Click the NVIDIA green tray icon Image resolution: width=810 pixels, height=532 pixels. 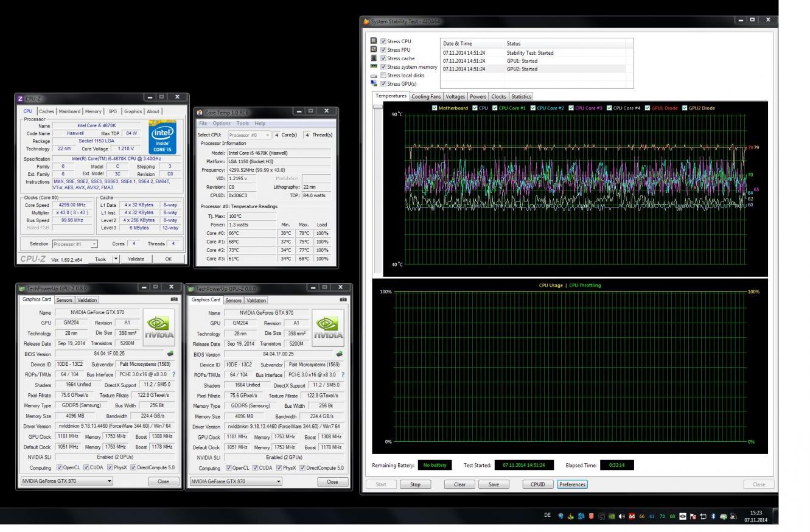coord(612,516)
